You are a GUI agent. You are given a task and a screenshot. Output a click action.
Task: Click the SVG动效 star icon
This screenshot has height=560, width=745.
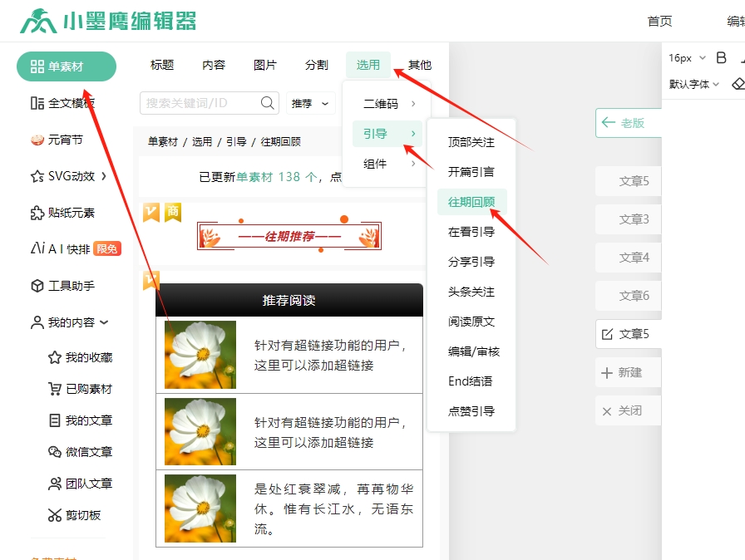[37, 176]
